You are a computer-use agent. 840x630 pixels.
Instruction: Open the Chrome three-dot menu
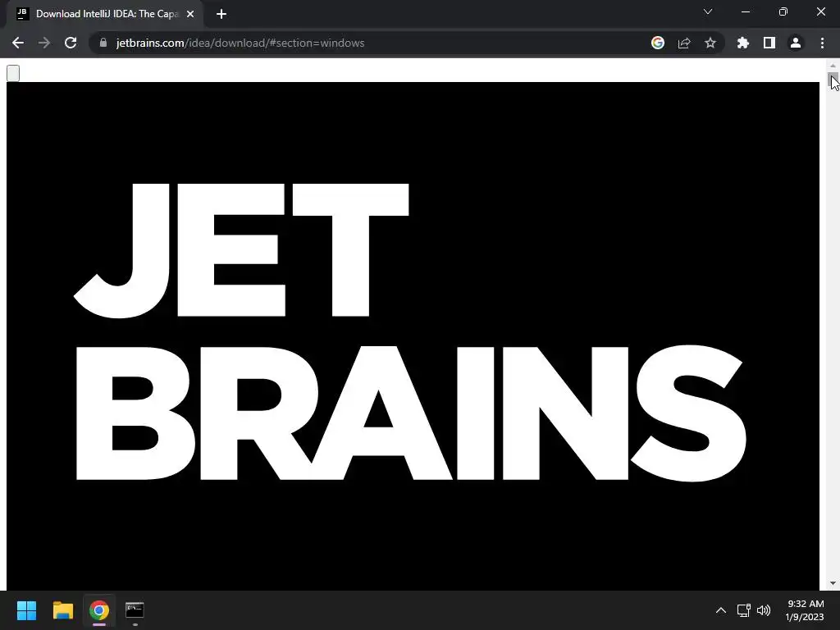822,43
